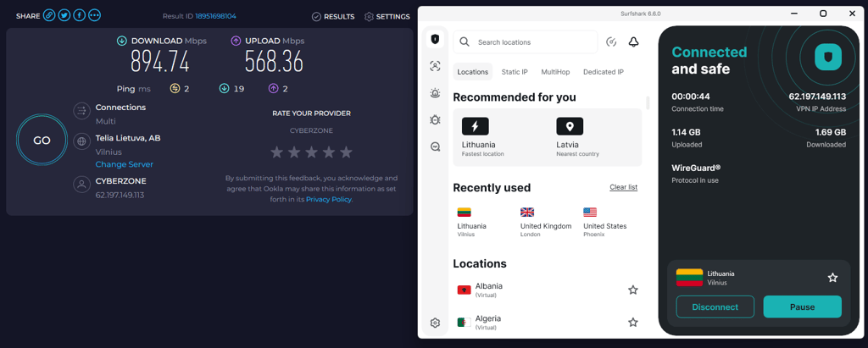Screen dimensions: 868x348
Task: Minimize the Surfshark window
Action: tap(795, 14)
